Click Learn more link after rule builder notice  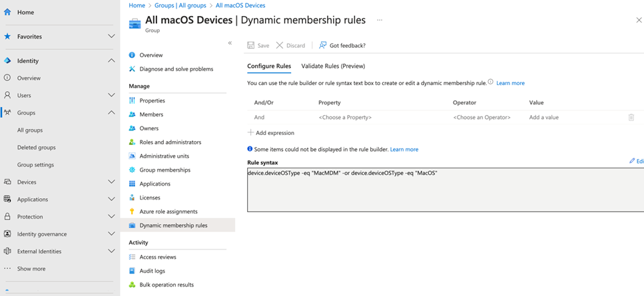404,150
